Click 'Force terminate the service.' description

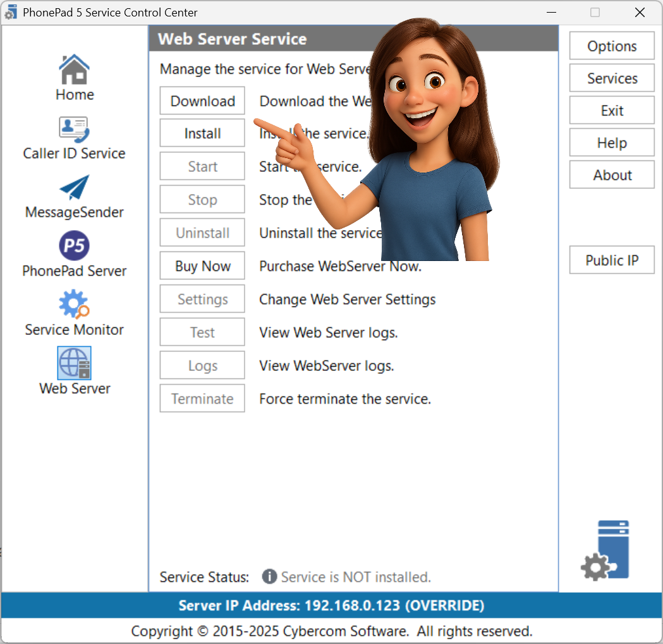(x=345, y=399)
